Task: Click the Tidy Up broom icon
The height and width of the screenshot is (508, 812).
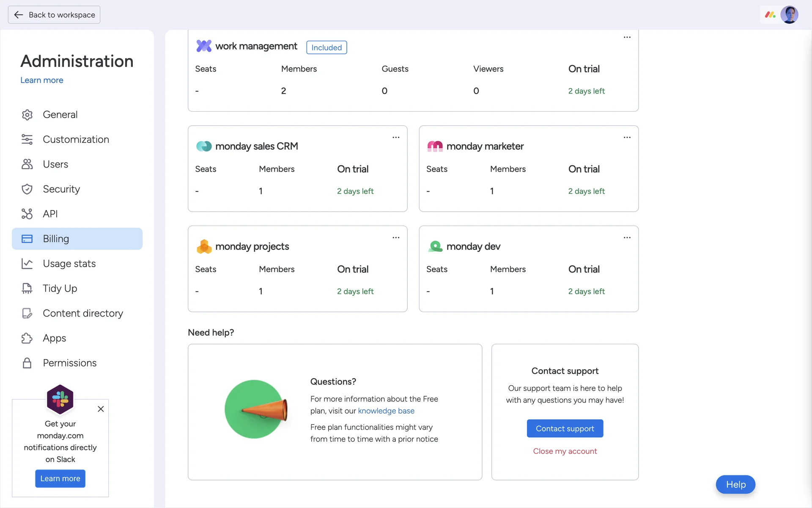Action: [x=27, y=289]
